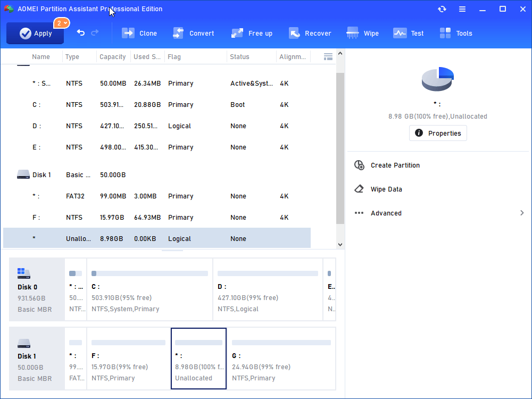Undo the last operation using the undo arrow
Image resolution: width=532 pixels, height=399 pixels.
[x=81, y=32]
